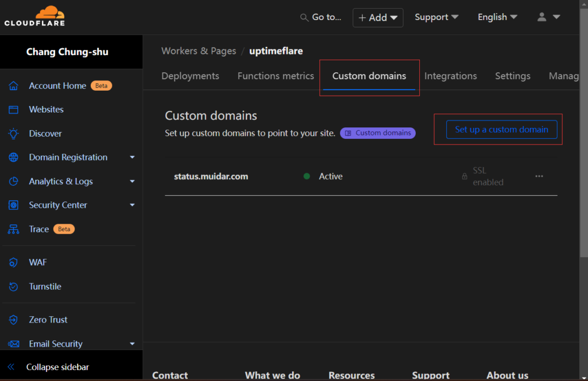Image resolution: width=588 pixels, height=381 pixels.
Task: Open the user account profile icon
Action: [x=541, y=17]
